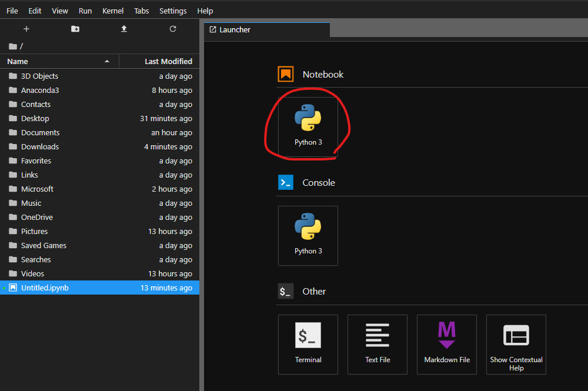Open Show Contextual Help
This screenshot has width=588, height=391.
coord(516,344)
